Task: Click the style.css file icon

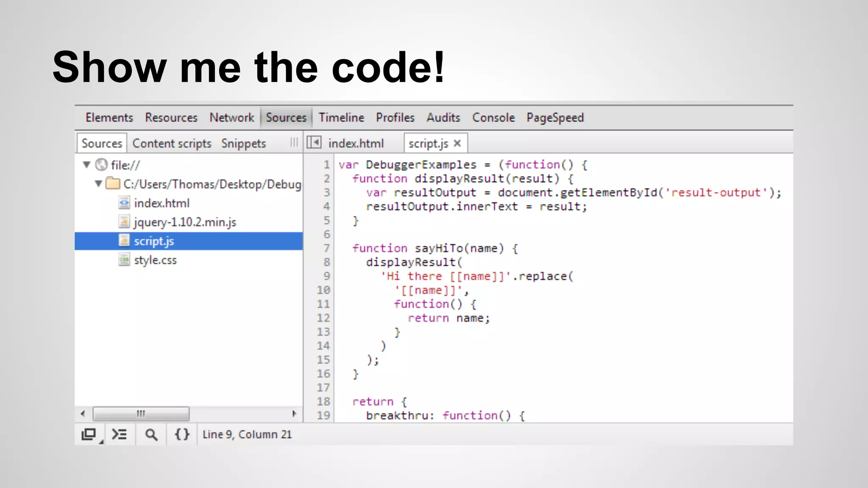Action: (124, 259)
